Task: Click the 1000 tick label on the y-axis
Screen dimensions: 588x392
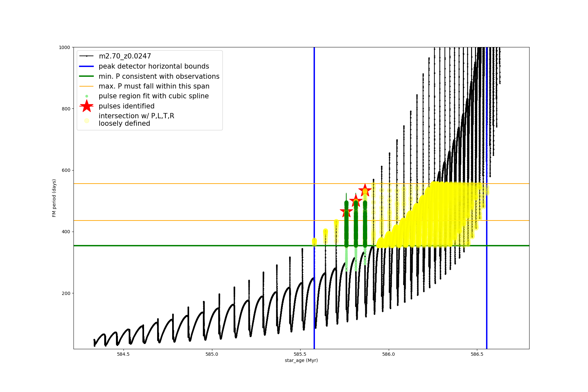Action: (x=64, y=47)
